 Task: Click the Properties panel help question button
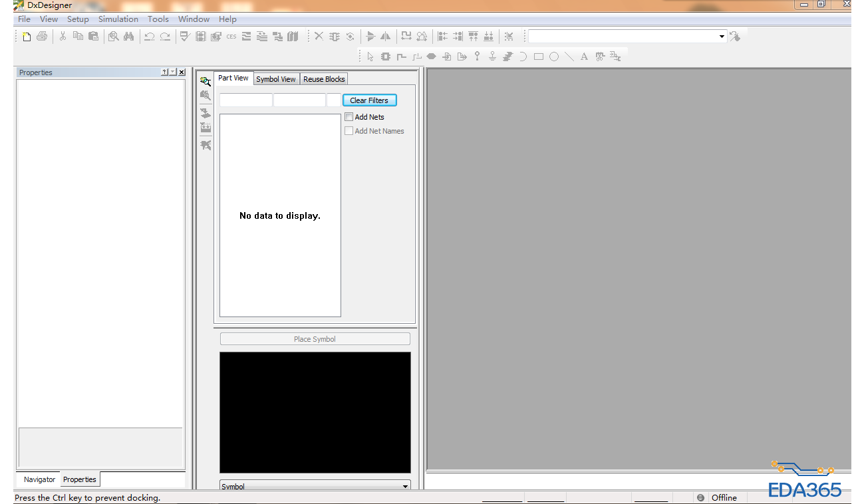(165, 72)
